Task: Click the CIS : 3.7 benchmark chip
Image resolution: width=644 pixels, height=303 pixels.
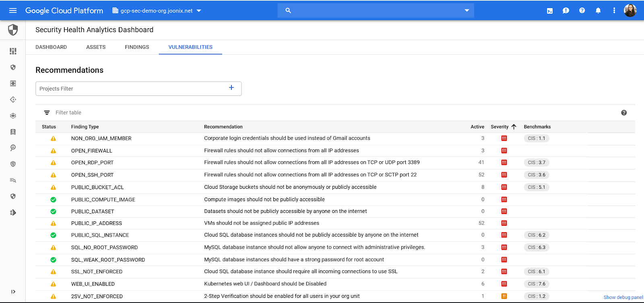Action: click(x=537, y=163)
